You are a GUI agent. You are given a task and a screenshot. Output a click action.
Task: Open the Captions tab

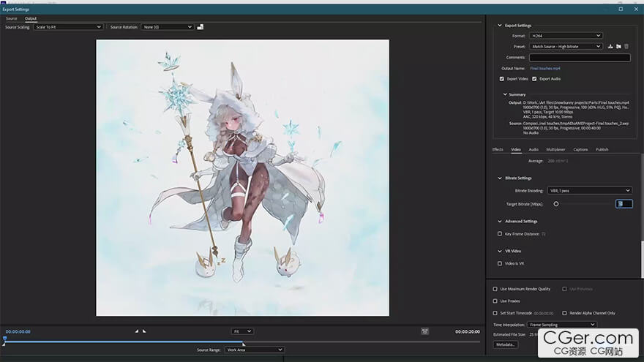[x=581, y=149]
